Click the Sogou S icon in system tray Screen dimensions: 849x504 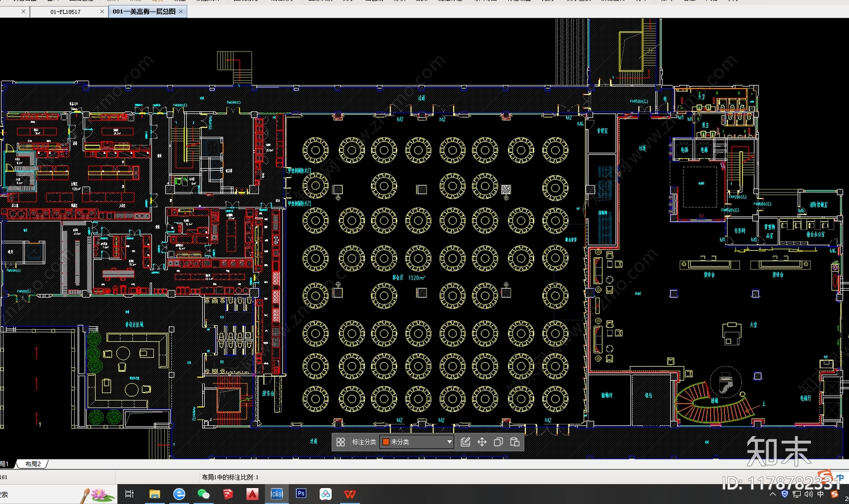[834, 494]
